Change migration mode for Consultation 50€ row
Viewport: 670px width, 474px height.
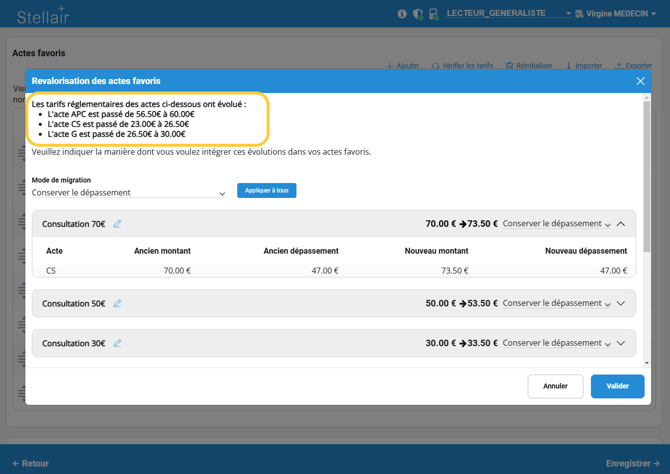[x=556, y=303]
